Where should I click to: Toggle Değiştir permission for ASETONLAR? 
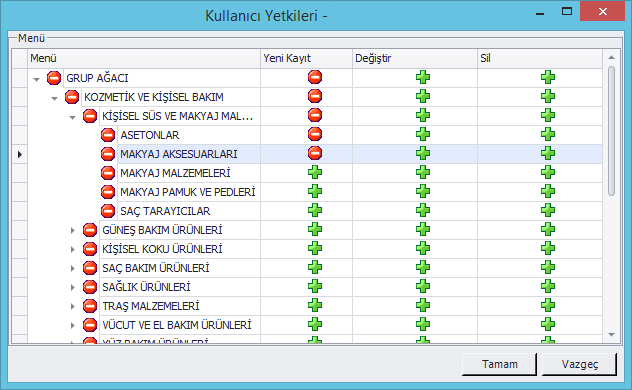(423, 135)
